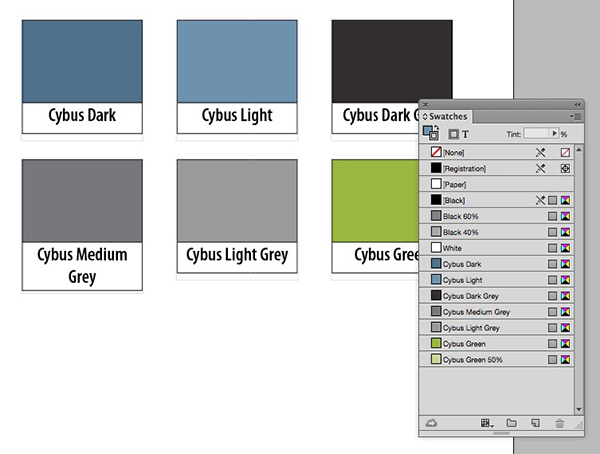This screenshot has width=600, height=454.
Task: Select the formatting affects text T icon
Action: click(465, 134)
